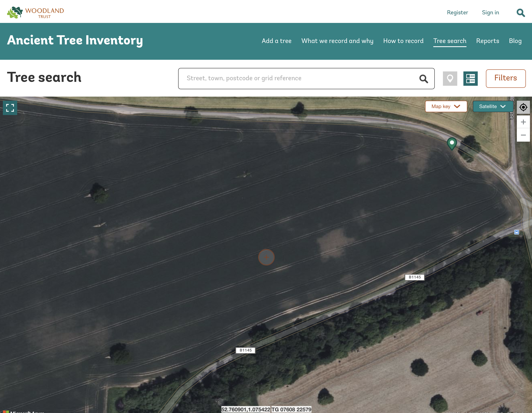Click the TG 07608 22579 grid reference
Viewport: 532px width, 413px height.
(x=291, y=410)
